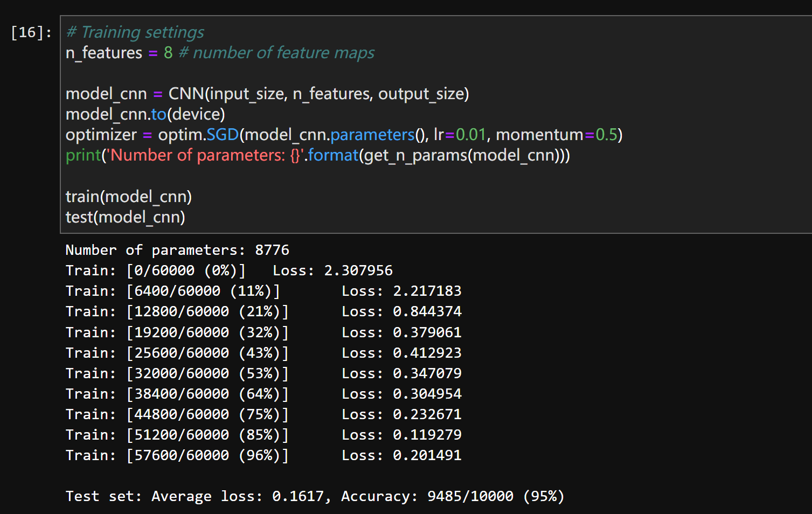Image resolution: width=812 pixels, height=514 pixels.
Task: Click the 'optimizer = optim.SGD' code line
Action: point(344,135)
